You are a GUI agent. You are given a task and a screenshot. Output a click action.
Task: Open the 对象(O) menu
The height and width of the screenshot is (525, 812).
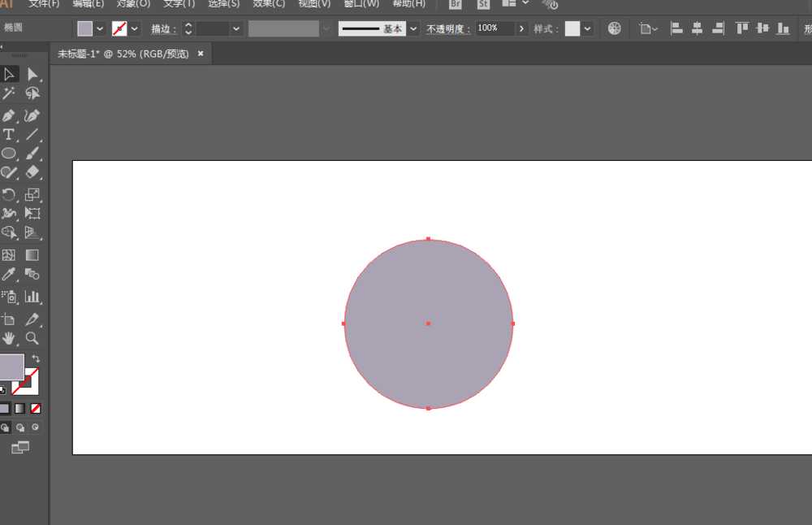(133, 4)
